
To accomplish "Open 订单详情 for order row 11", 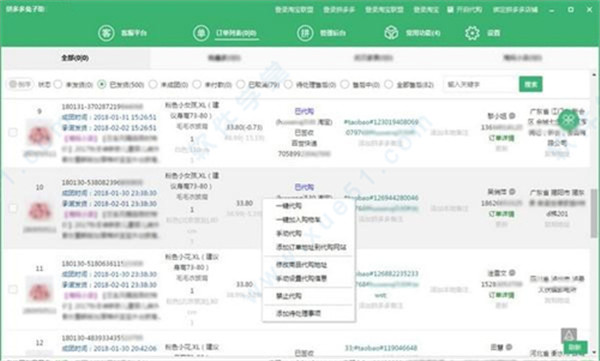I will tap(501, 295).
